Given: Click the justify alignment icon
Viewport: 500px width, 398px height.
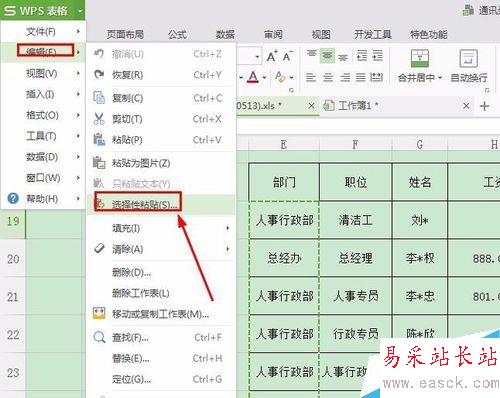Looking at the screenshot, I should pyautogui.click(x=360, y=78).
